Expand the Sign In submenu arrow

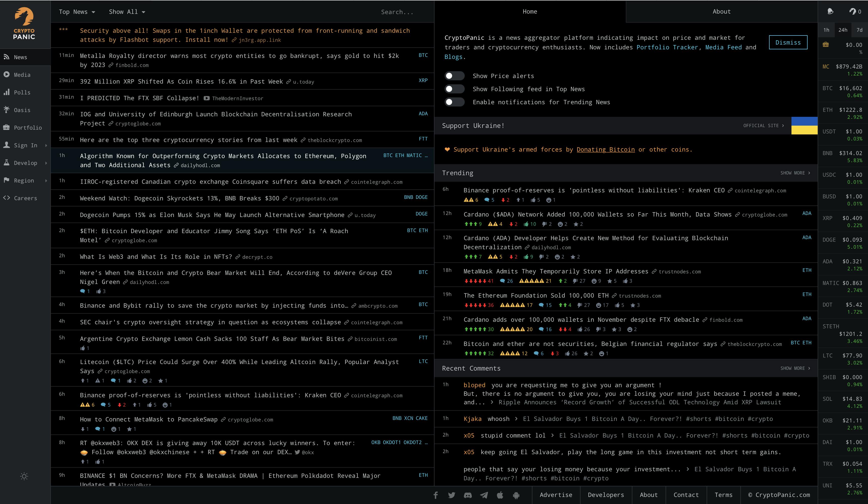[46, 145]
